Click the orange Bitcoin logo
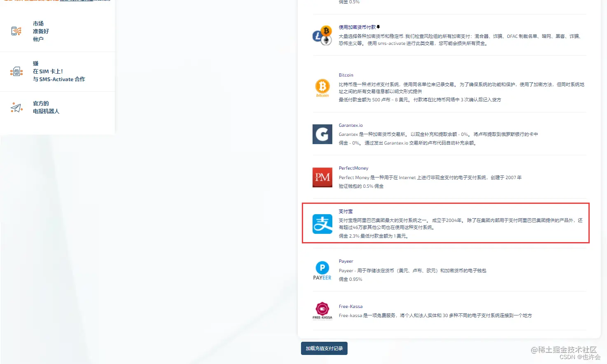This screenshot has width=607, height=364. [322, 88]
